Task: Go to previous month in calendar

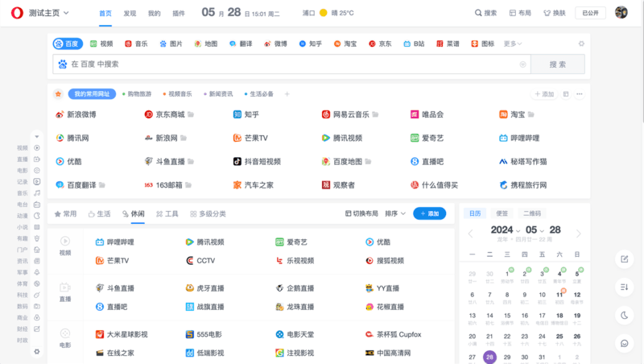Action: (471, 234)
